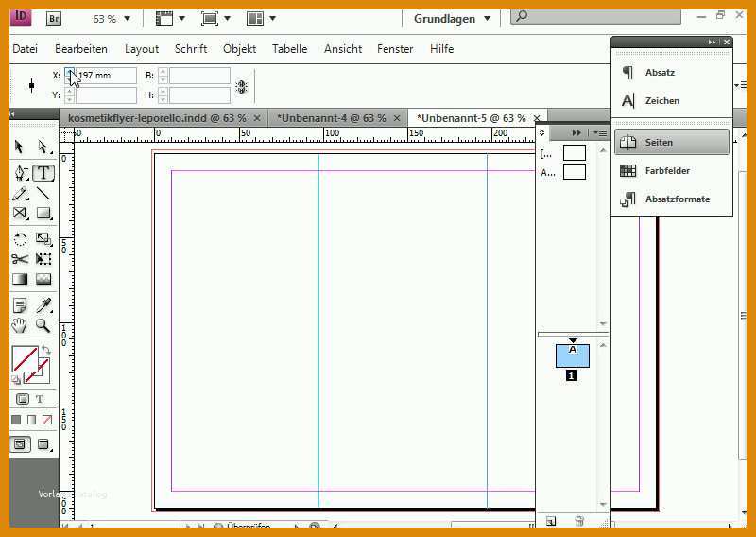Select the Selection tool black arrow
Viewport: 756px width, 537px height.
click(19, 147)
